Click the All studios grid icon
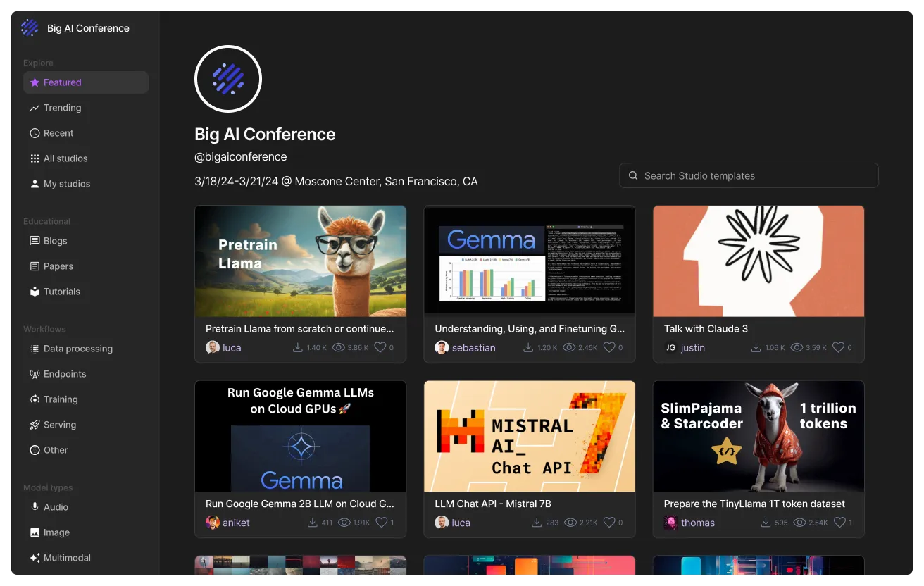Image resolution: width=924 pixels, height=586 pixels. coord(35,158)
